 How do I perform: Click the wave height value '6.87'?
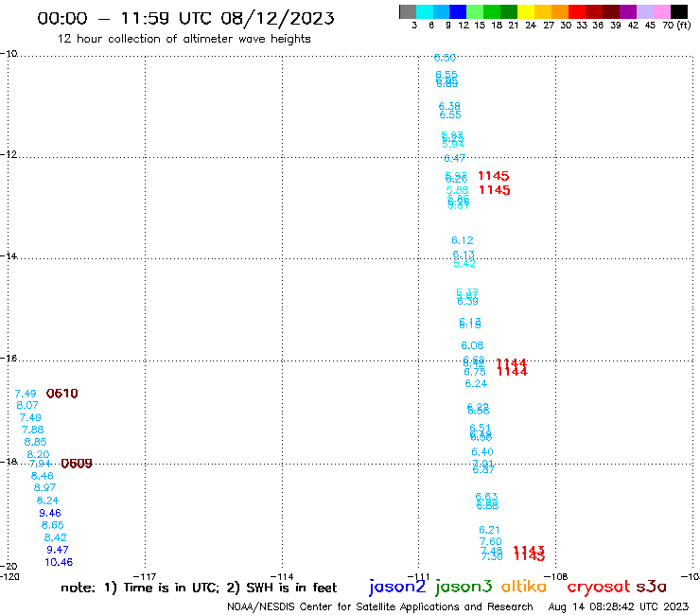pyautogui.click(x=483, y=469)
